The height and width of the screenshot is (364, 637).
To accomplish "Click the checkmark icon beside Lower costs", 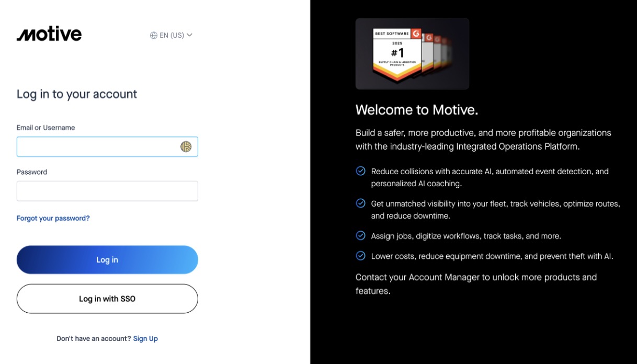I will pyautogui.click(x=360, y=256).
